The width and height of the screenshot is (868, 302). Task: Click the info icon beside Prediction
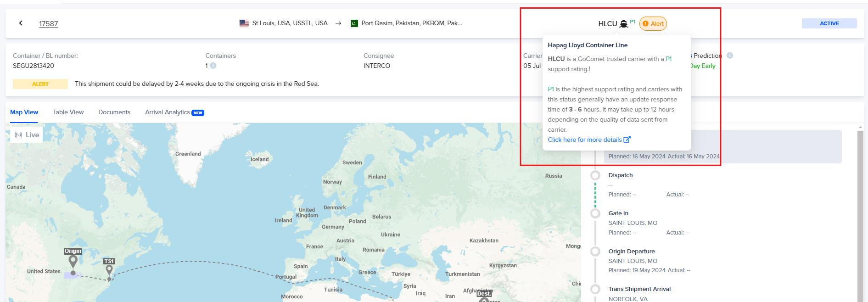[x=729, y=56]
